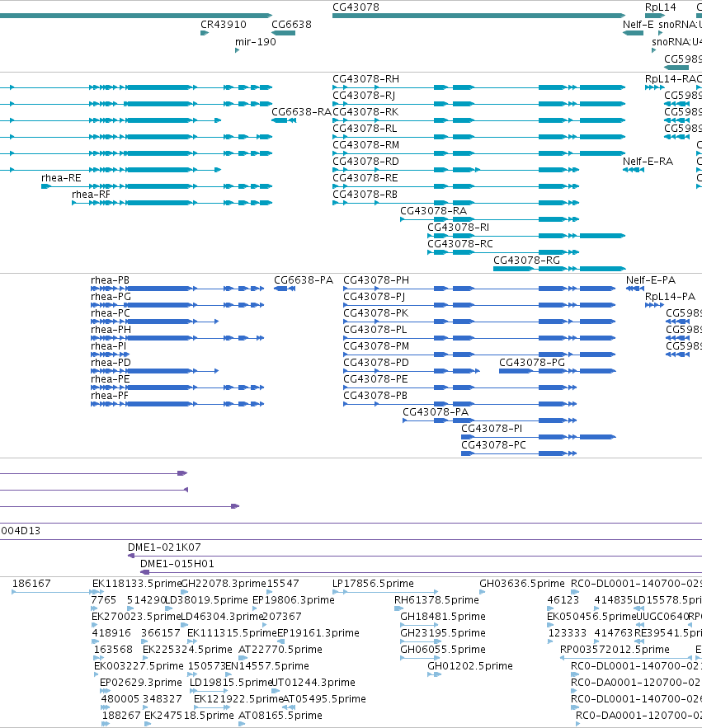The image size is (702, 728).
Task: Select the rhea-PB protein feature
Action: (177, 289)
